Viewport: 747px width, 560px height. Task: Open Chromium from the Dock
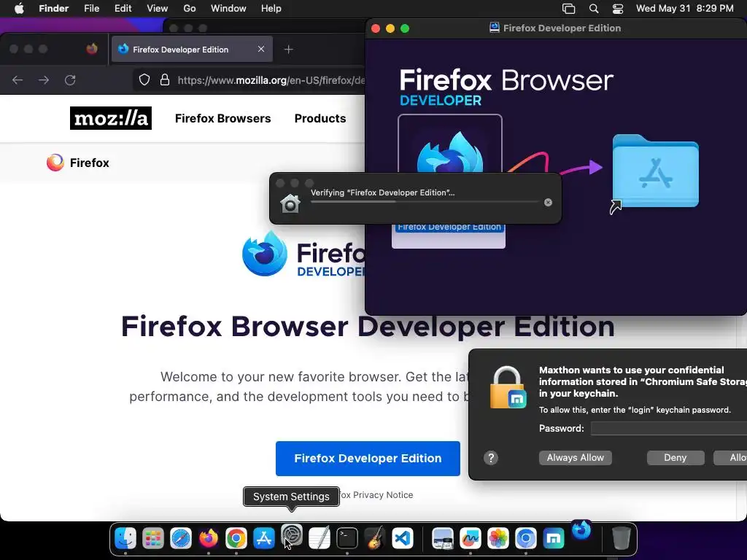click(x=525, y=539)
